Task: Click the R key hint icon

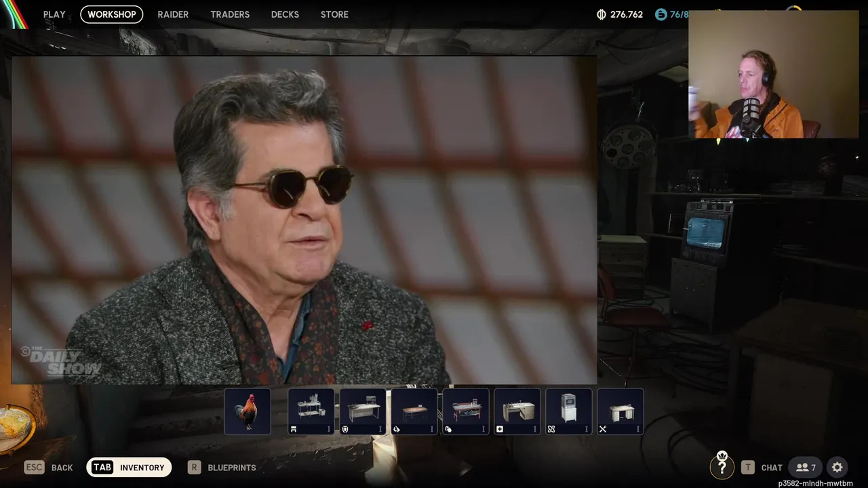Action: 195,467
